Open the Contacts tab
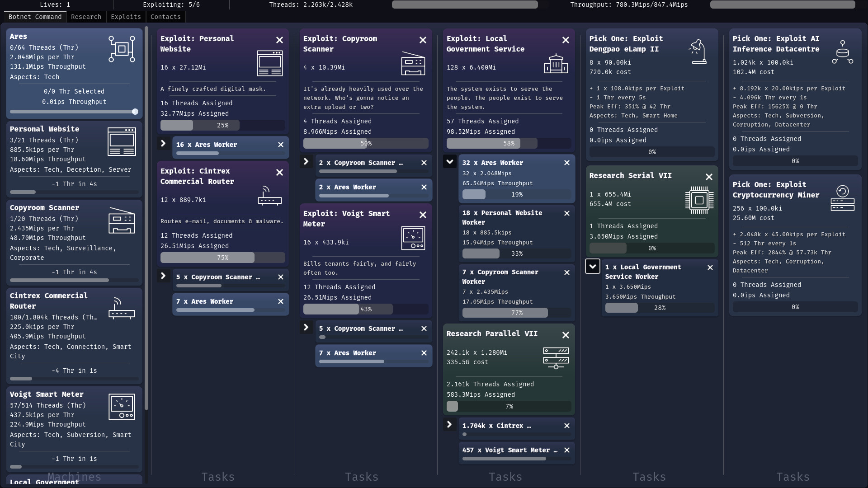The height and width of the screenshot is (488, 868). (165, 17)
